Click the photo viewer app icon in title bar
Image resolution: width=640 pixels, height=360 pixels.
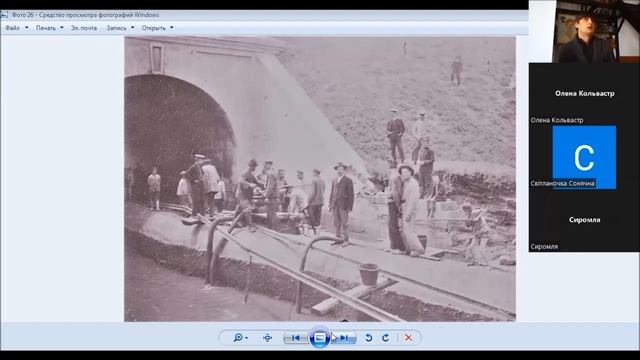click(x=4, y=15)
